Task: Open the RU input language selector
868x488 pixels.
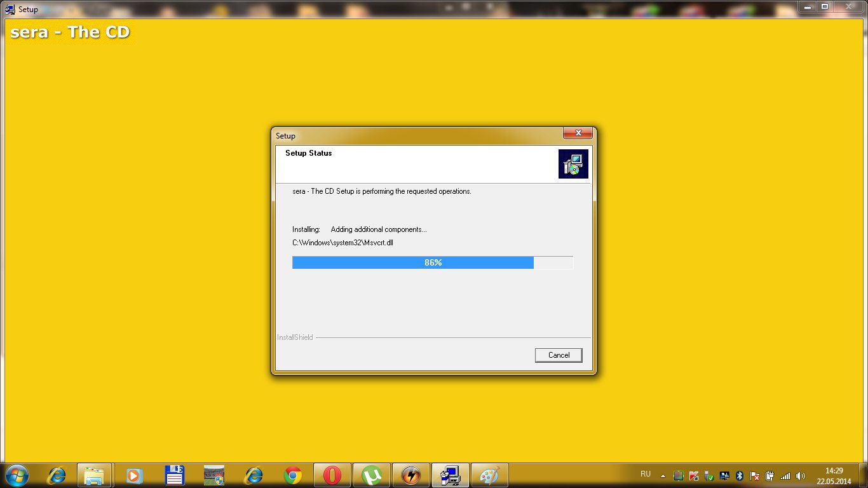Action: click(x=646, y=474)
